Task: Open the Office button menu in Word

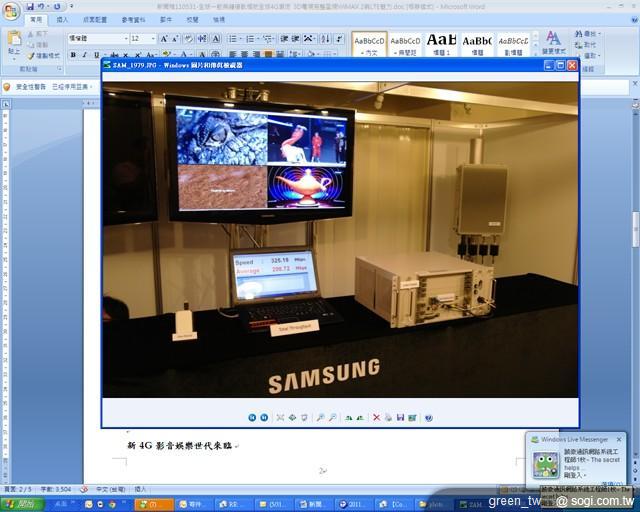Action: click(11, 11)
